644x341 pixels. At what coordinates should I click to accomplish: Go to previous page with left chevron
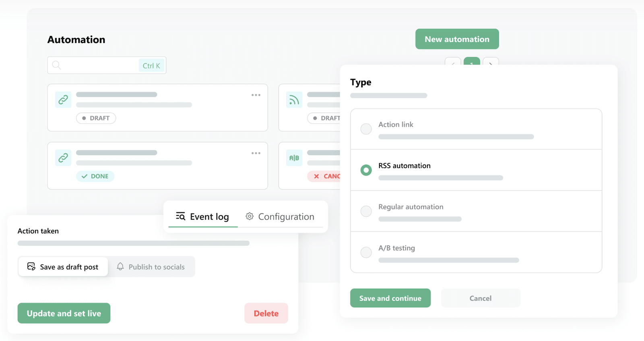tap(453, 62)
